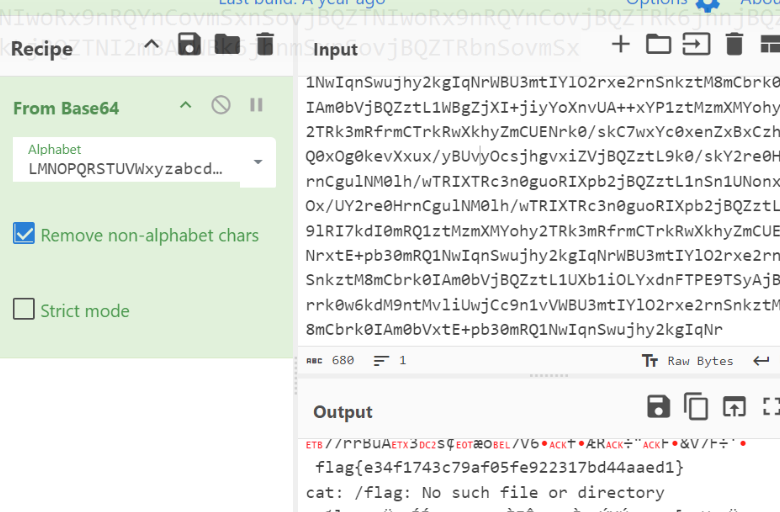Uncheck Remove non-alphabet chars
Image resolution: width=780 pixels, height=512 pixels.
click(24, 233)
